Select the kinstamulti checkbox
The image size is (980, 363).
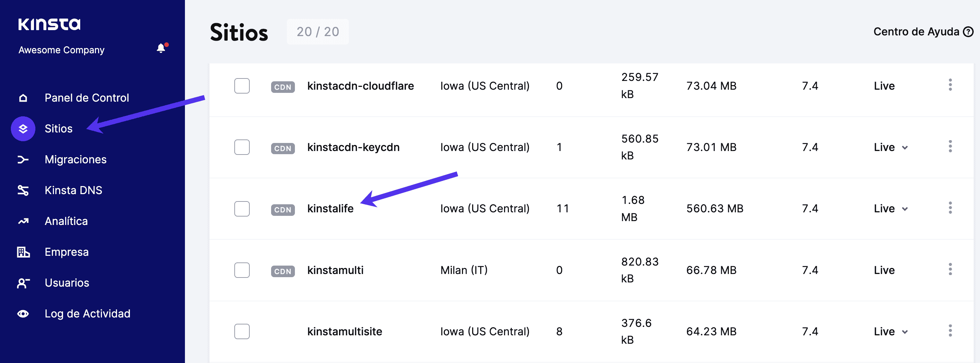click(x=242, y=270)
